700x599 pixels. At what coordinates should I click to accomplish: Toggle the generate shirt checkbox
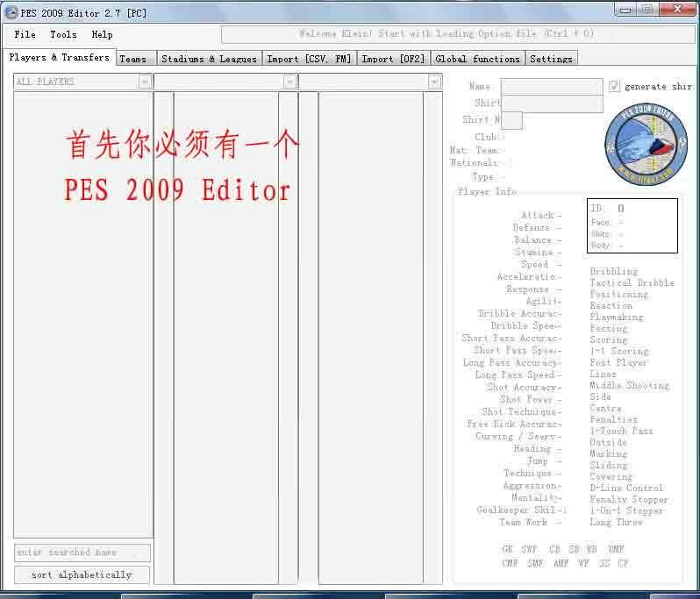tap(614, 87)
